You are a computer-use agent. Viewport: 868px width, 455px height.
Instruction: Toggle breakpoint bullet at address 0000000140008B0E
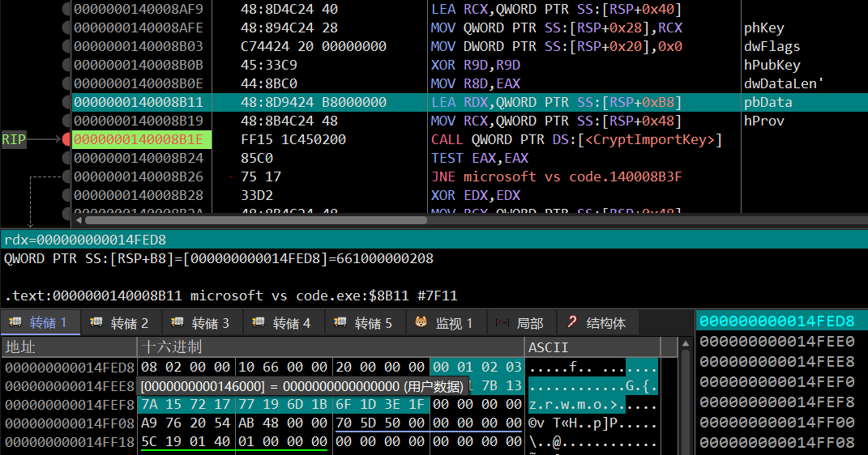point(66,83)
